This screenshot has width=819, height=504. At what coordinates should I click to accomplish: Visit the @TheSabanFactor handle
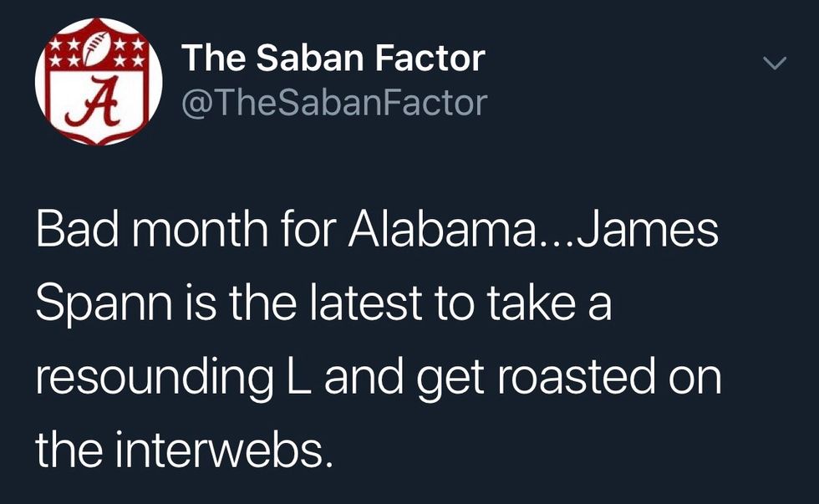click(x=334, y=103)
